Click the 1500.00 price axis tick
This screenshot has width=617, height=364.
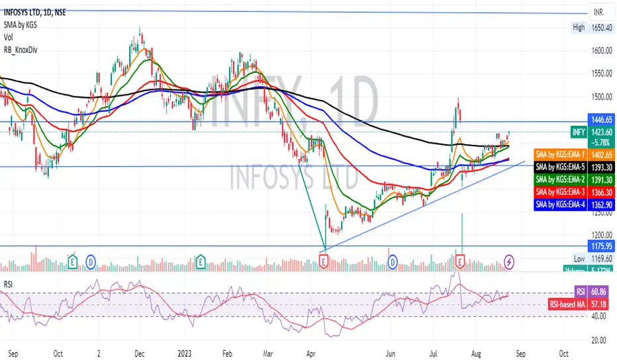(602, 97)
